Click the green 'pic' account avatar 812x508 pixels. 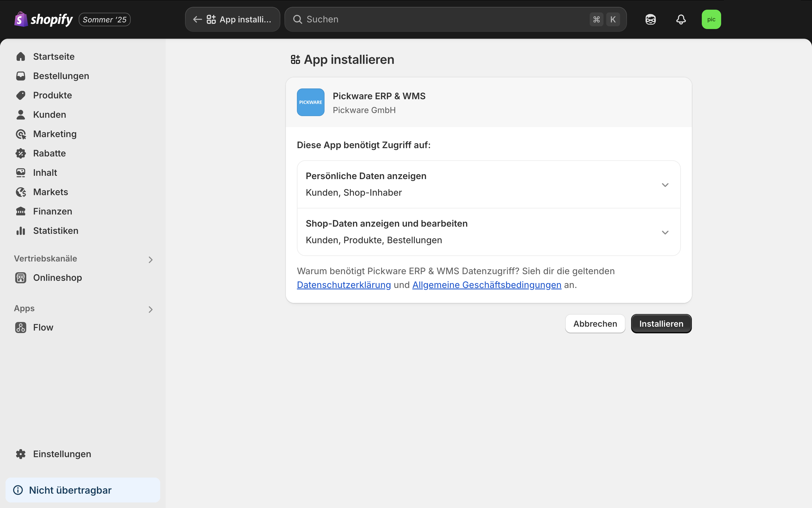coord(711,20)
